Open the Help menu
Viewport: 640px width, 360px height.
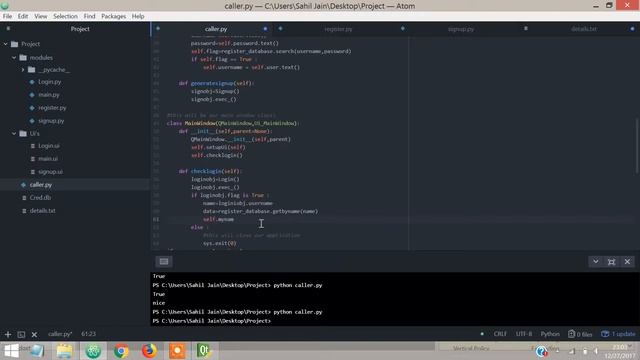click(x=138, y=16)
